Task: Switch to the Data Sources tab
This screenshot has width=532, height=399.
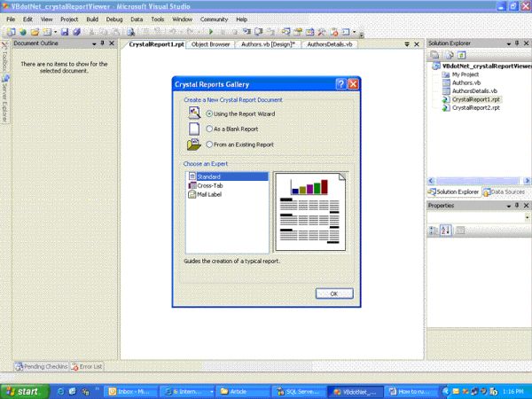Action: [x=504, y=192]
